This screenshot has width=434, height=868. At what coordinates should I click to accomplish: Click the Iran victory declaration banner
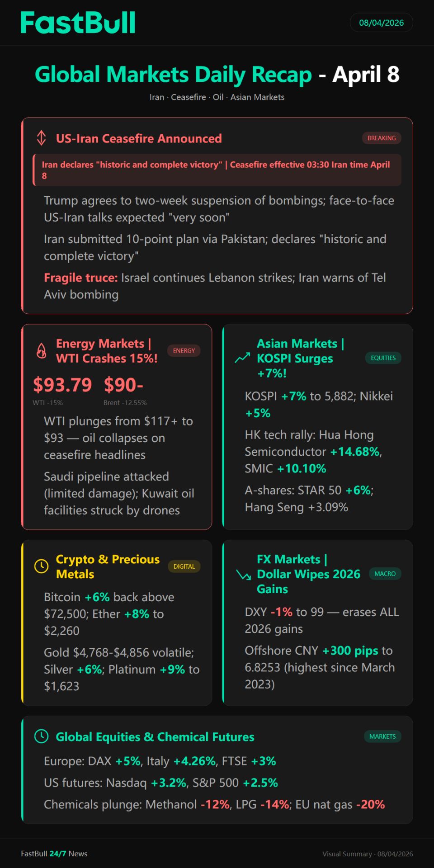(x=217, y=170)
